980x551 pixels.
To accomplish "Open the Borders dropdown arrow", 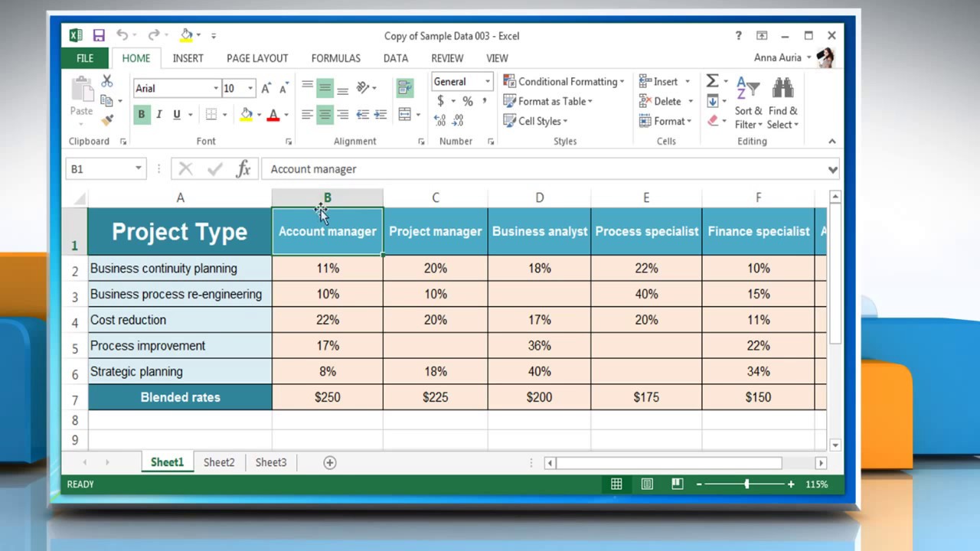I will point(224,115).
